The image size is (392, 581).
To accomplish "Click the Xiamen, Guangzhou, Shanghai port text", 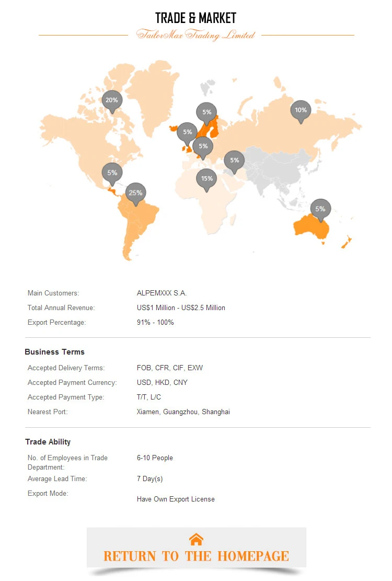I will [183, 412].
